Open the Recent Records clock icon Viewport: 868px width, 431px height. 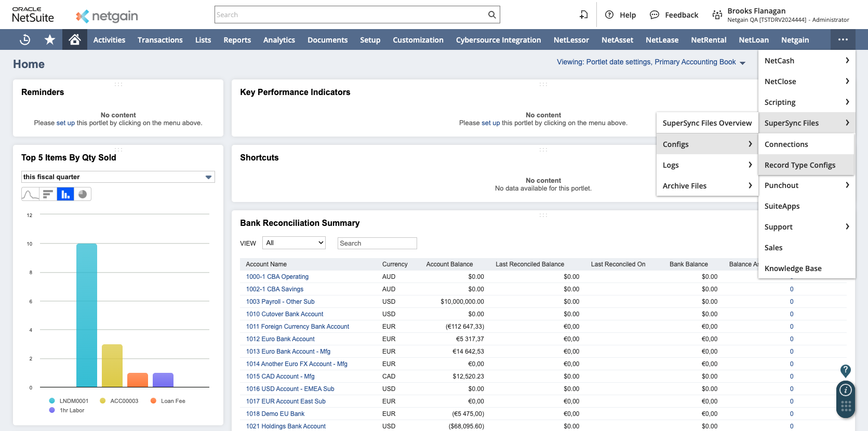click(25, 40)
